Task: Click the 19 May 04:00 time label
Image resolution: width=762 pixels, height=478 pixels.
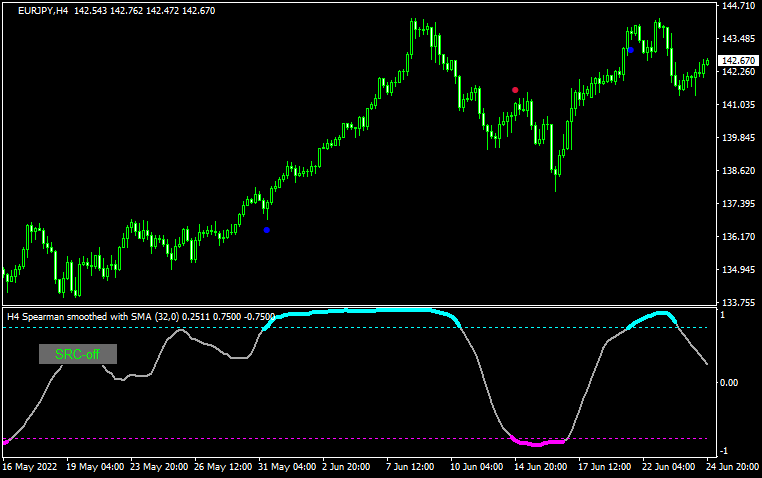Action: point(95,467)
